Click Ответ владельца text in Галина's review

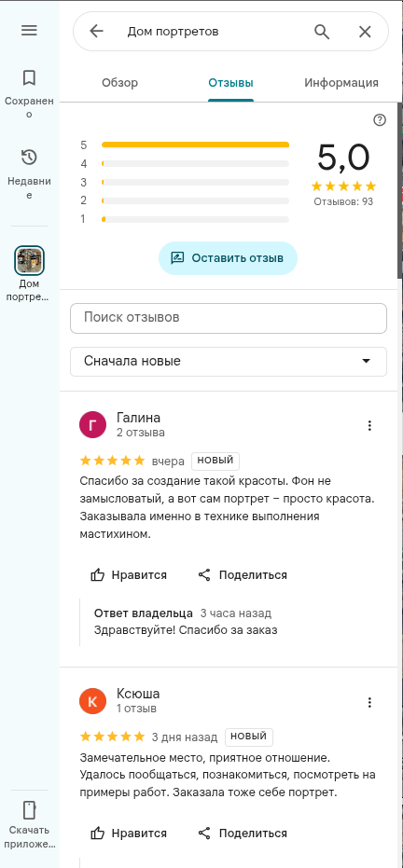click(144, 613)
